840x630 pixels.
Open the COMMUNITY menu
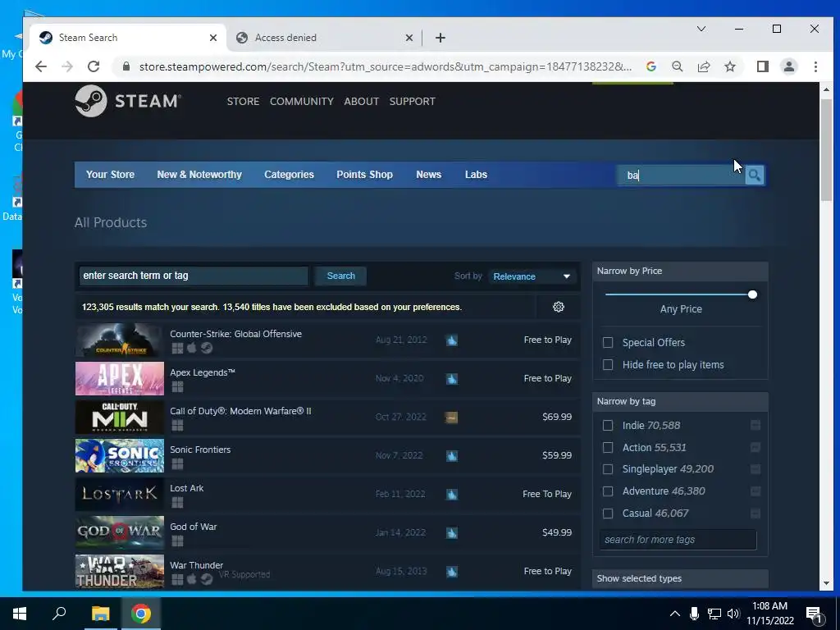coord(302,101)
